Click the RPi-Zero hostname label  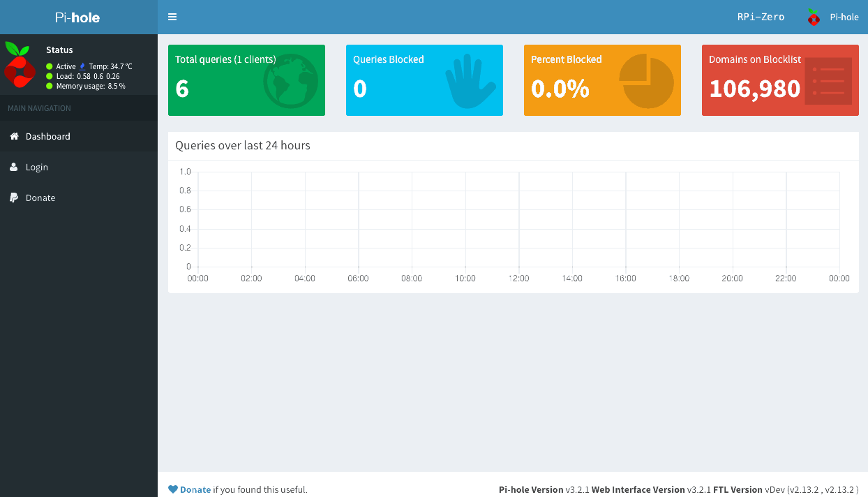pyautogui.click(x=761, y=17)
